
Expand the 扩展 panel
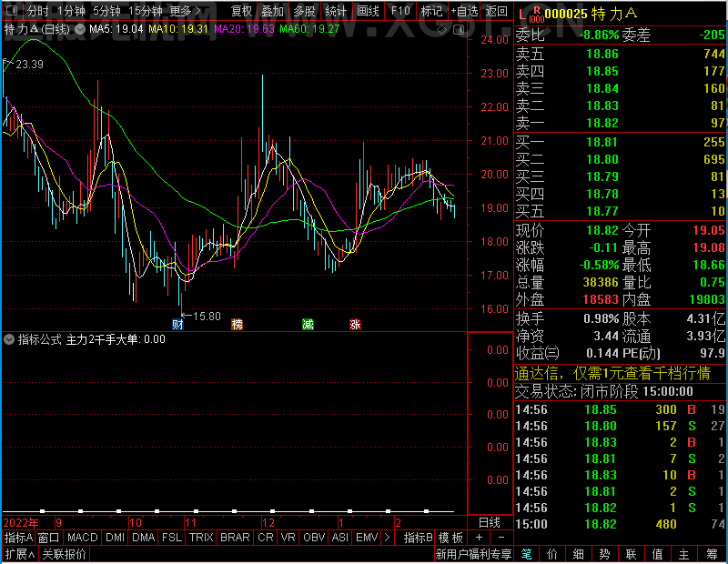click(20, 554)
